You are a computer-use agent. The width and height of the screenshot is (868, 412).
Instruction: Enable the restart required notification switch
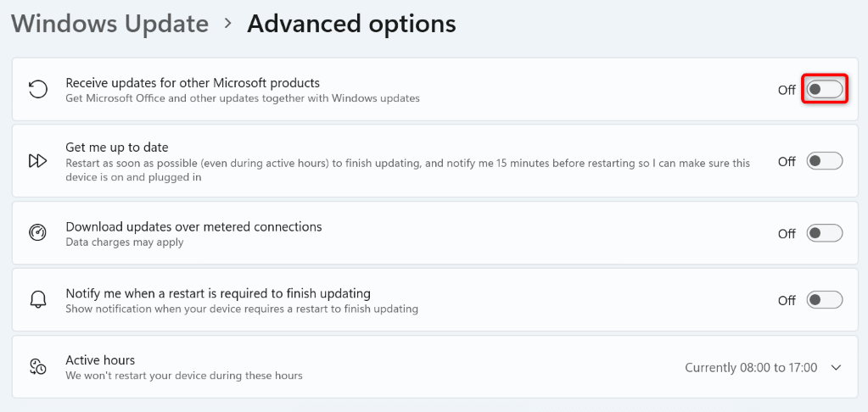coord(825,300)
